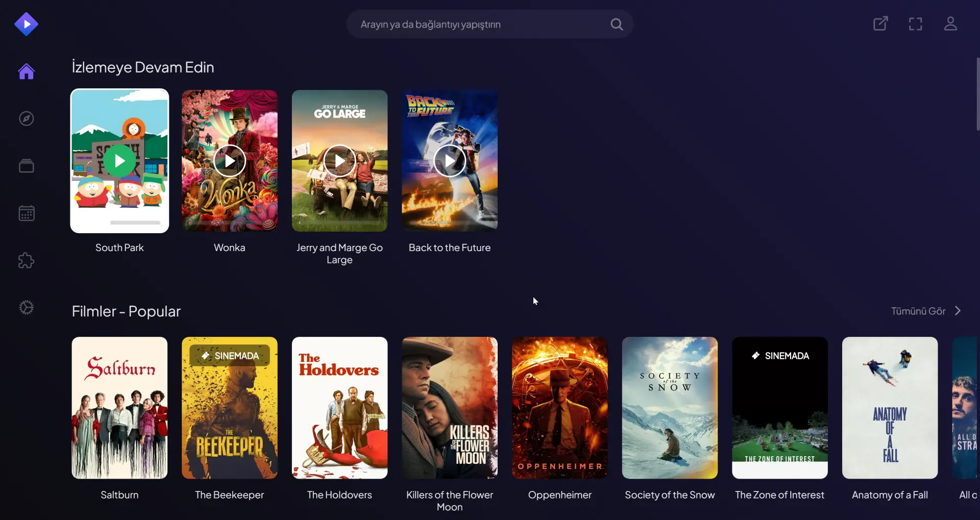Open the Settings gear icon

(27, 308)
